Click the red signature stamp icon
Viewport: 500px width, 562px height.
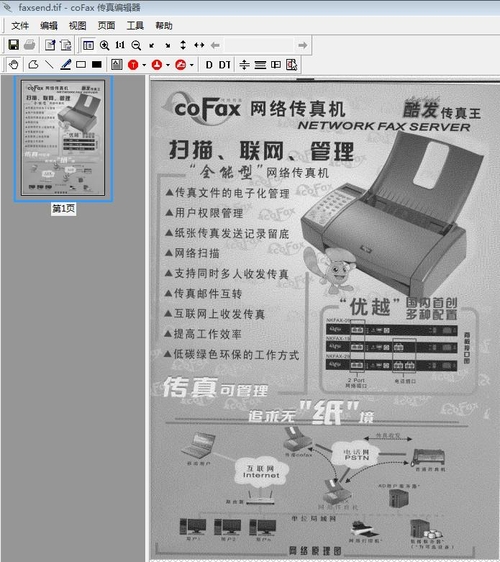click(180, 65)
